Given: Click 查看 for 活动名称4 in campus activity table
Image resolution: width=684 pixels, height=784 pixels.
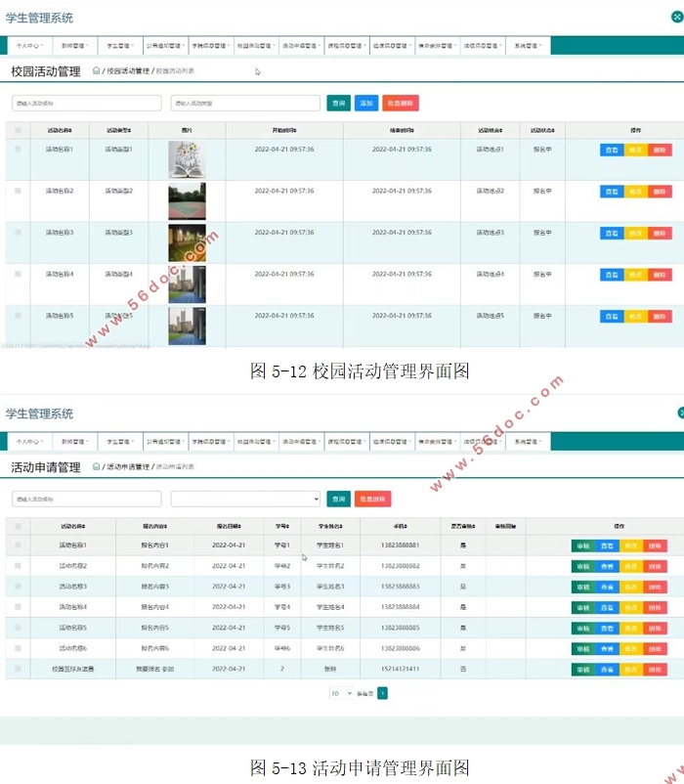Looking at the screenshot, I should click(612, 275).
